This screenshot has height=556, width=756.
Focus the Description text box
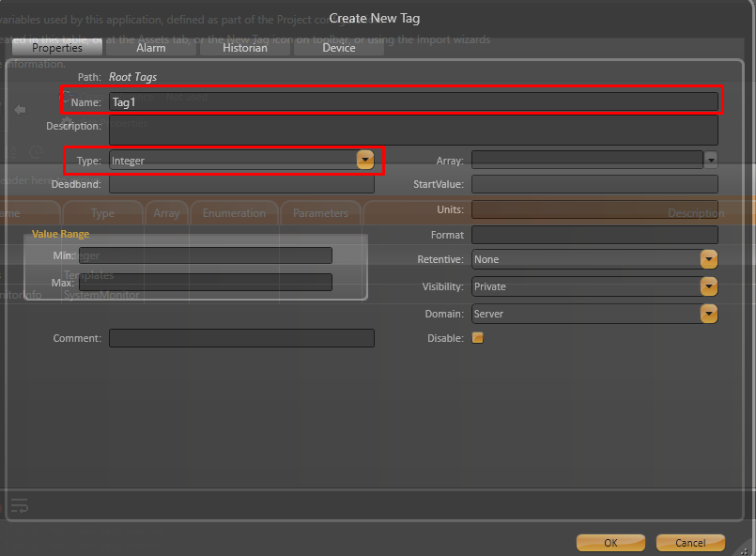413,130
